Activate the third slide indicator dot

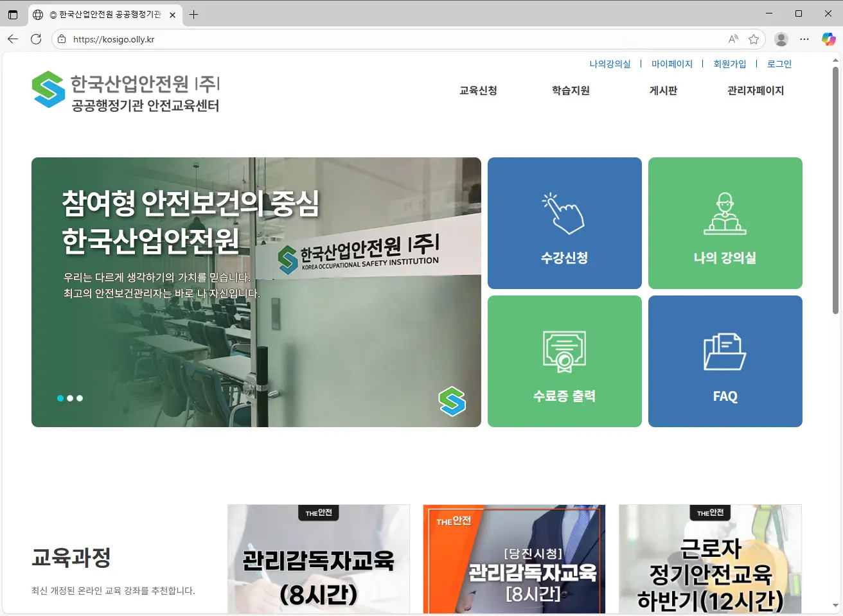tap(79, 398)
